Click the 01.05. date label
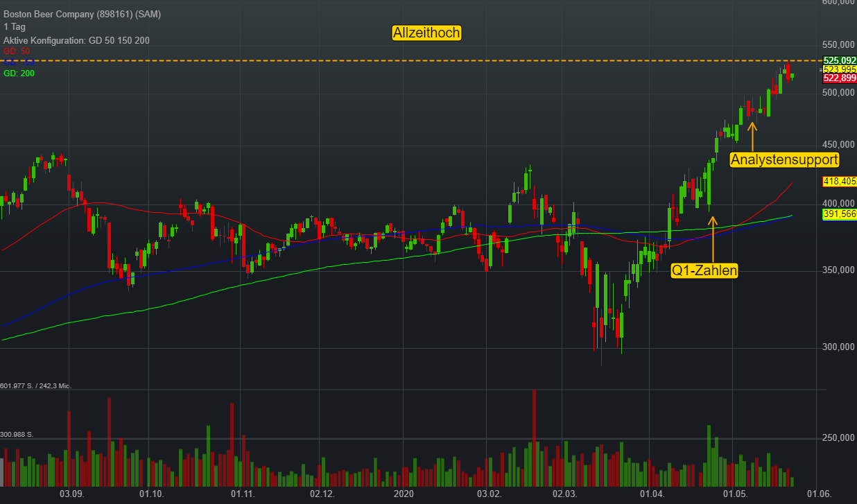Image resolution: width=857 pixels, height=504 pixels. click(735, 494)
